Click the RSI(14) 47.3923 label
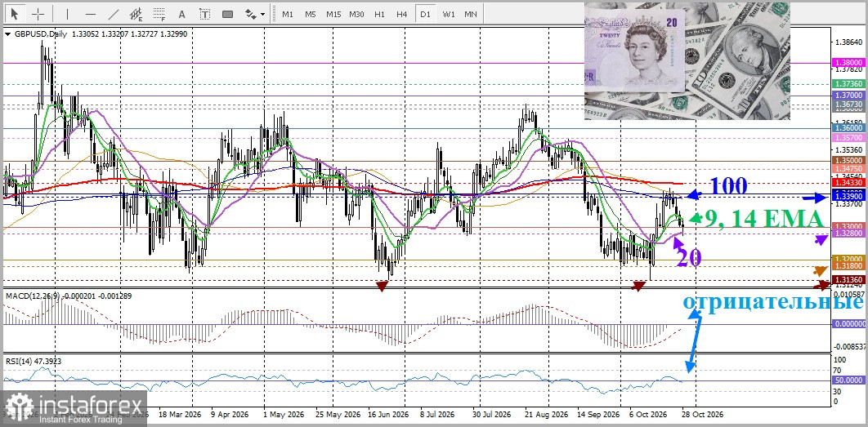868x427 pixels. coord(34,361)
